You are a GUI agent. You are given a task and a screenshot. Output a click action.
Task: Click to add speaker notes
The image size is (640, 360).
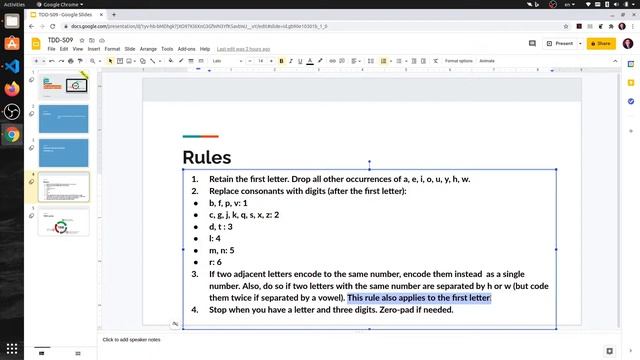click(x=131, y=340)
